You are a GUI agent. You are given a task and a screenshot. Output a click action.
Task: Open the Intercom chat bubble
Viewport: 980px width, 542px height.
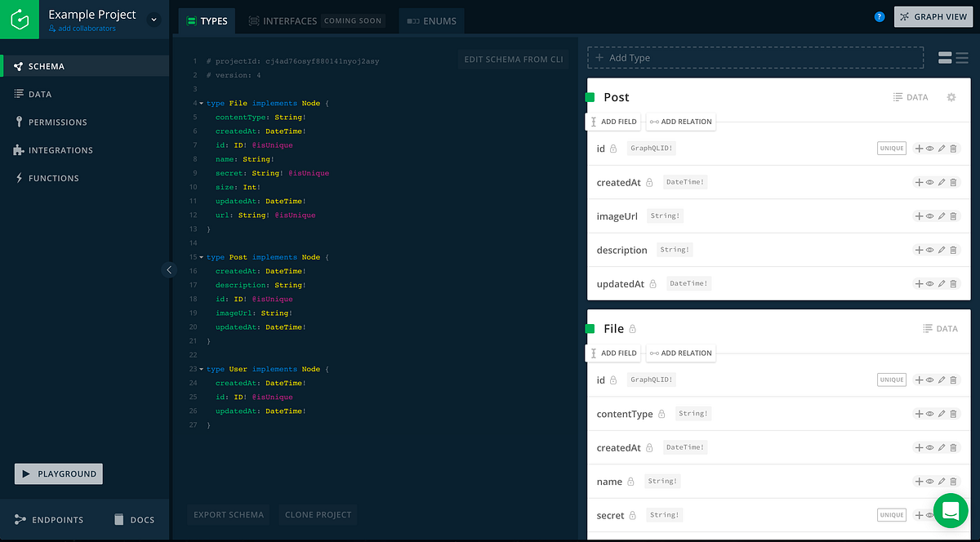pos(950,511)
